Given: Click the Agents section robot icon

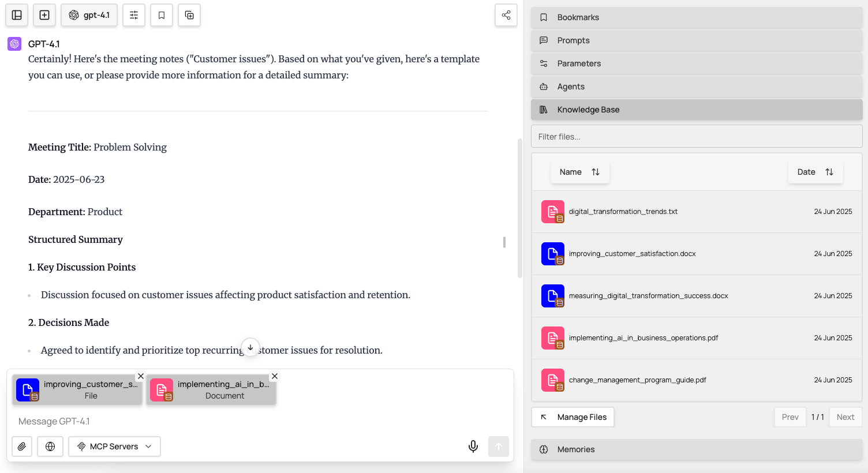Looking at the screenshot, I should [544, 87].
